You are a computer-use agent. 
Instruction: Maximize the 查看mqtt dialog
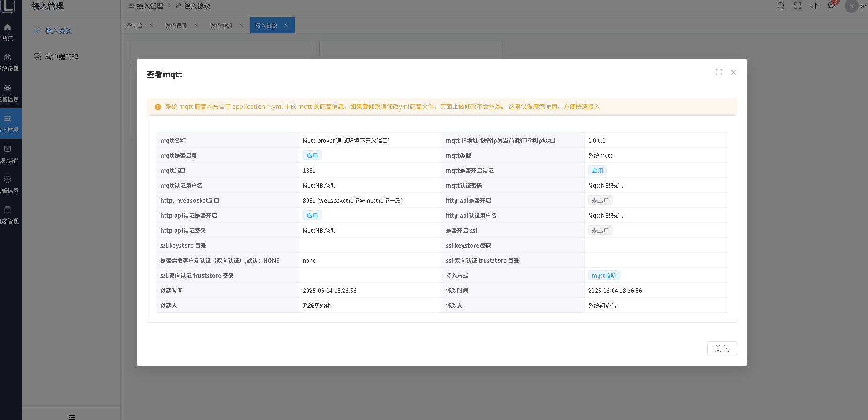[x=719, y=72]
